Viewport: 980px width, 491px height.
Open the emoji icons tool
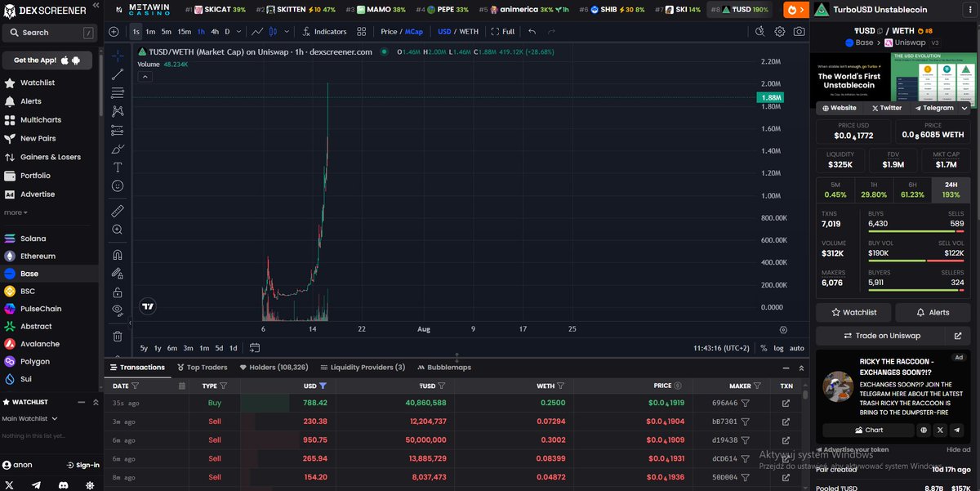[118, 186]
